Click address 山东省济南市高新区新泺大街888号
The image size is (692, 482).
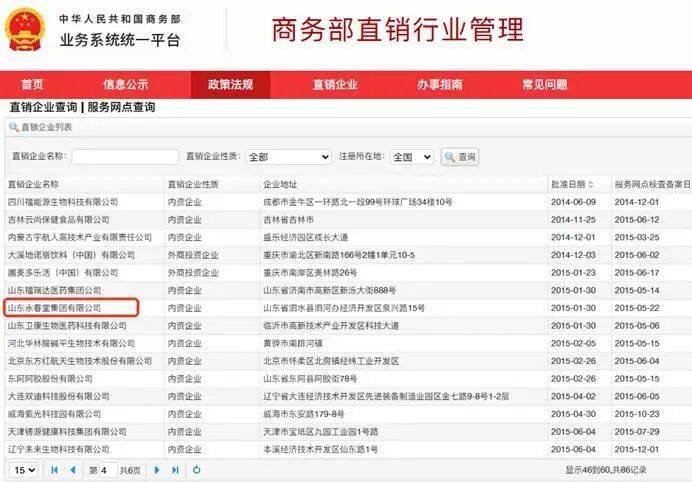329,290
